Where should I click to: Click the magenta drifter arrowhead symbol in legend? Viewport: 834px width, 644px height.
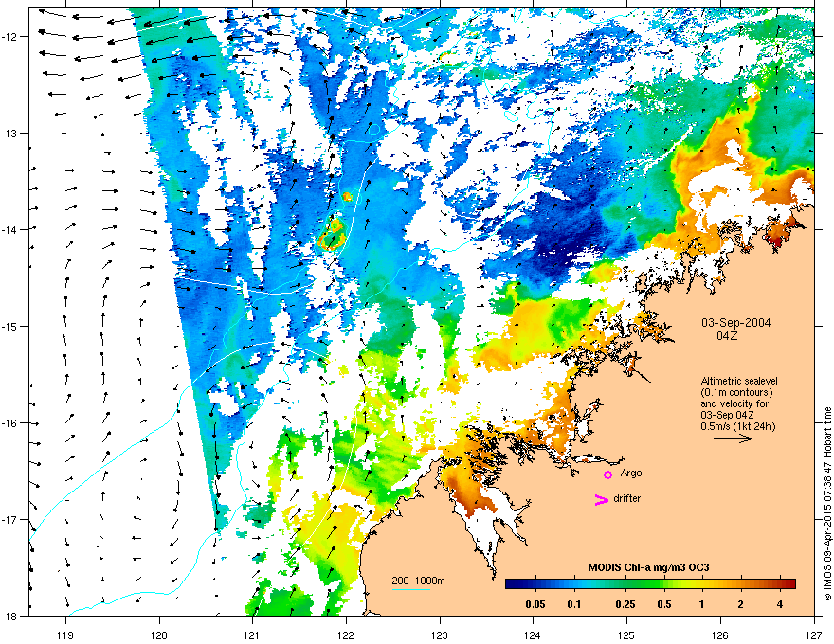(601, 499)
